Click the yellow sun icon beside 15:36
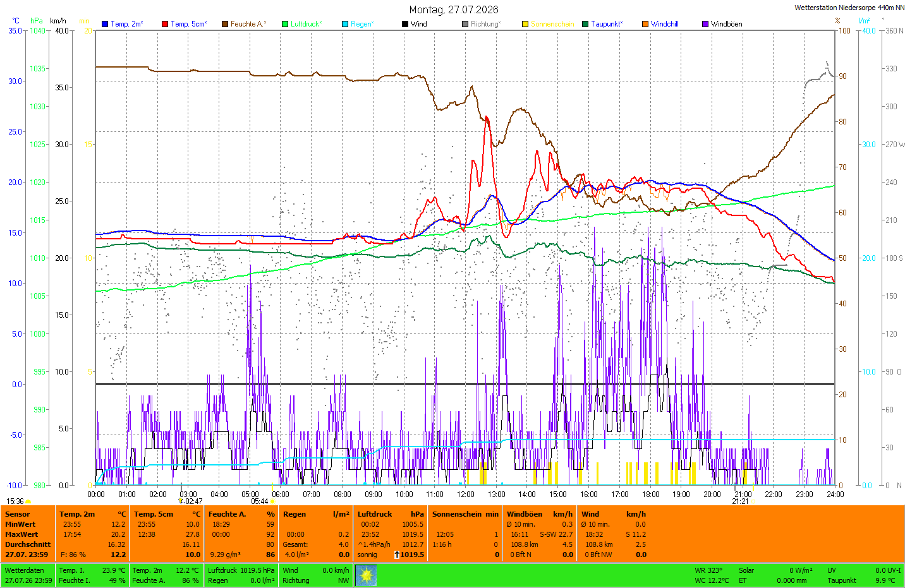 pyautogui.click(x=28, y=501)
